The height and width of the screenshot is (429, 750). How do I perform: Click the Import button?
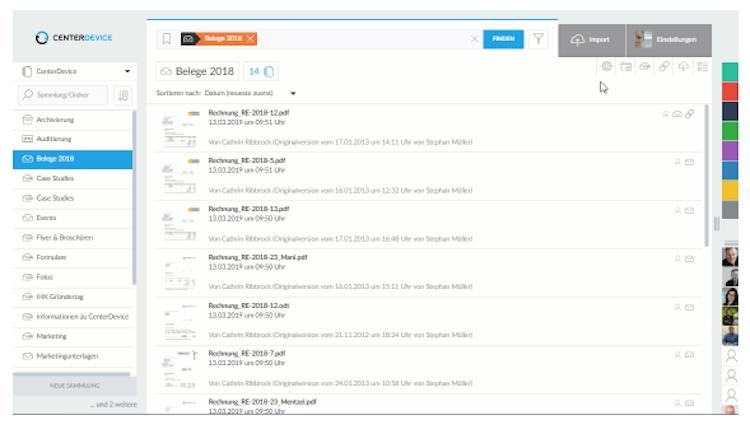[591, 40]
